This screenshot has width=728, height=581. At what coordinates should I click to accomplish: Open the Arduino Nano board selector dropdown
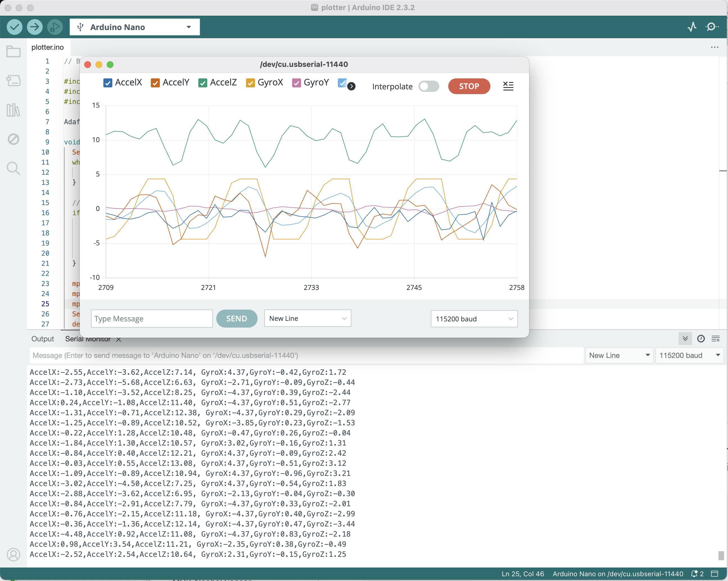135,27
